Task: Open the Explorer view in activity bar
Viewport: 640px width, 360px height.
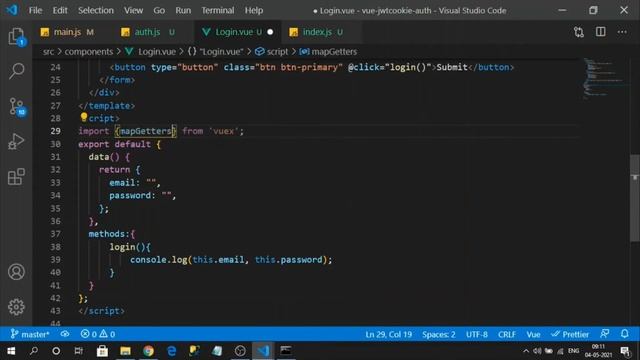Action: click(16, 37)
